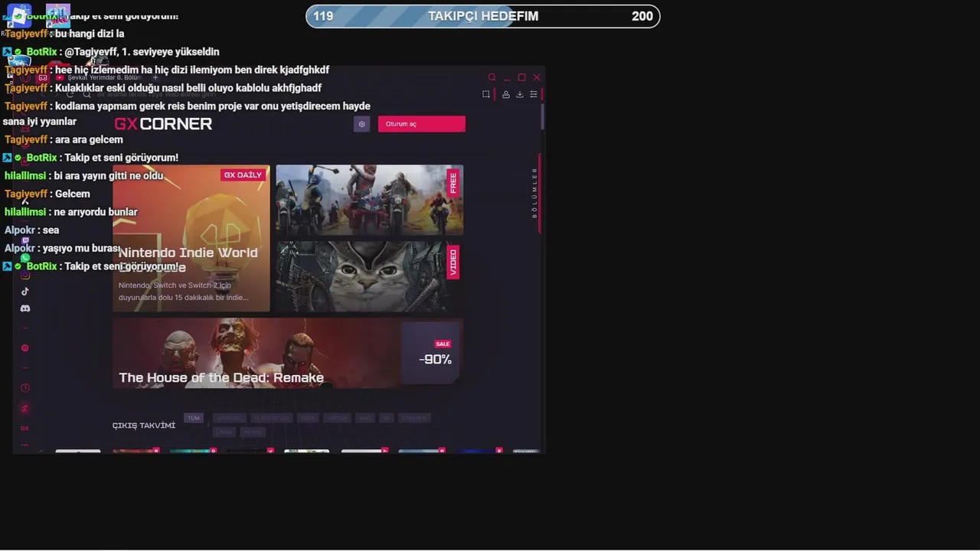Switch to the Şevkat Yerimdar 6. Bölüm tab
Viewport: 980px width, 551px height.
[x=100, y=77]
